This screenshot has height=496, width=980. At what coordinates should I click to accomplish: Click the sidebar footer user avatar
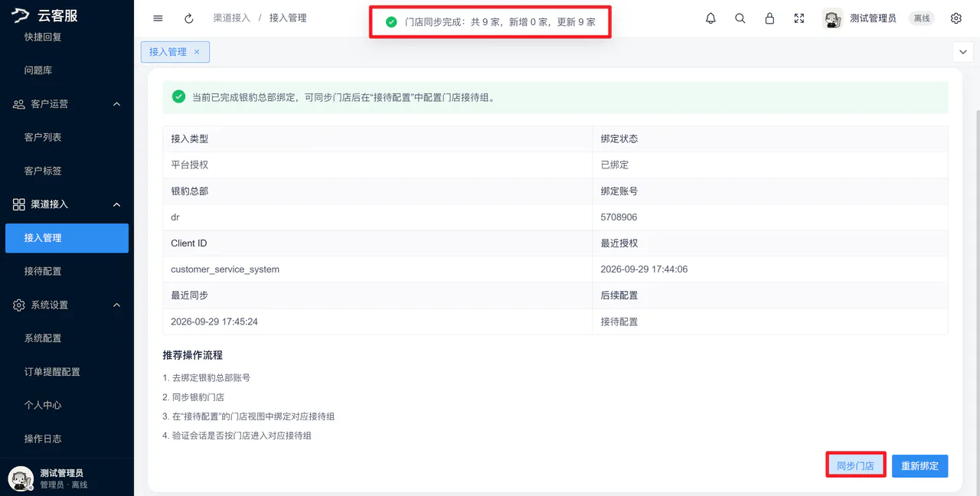(21, 478)
